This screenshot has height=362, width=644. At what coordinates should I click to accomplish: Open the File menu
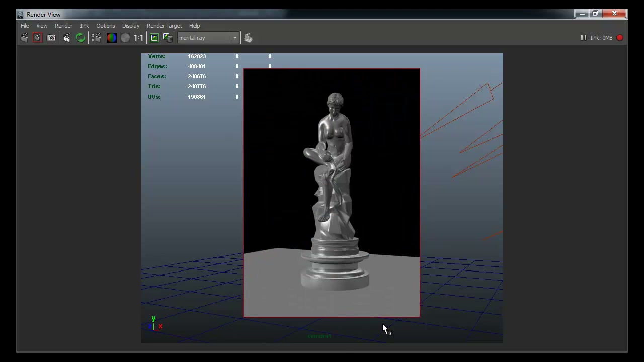25,26
